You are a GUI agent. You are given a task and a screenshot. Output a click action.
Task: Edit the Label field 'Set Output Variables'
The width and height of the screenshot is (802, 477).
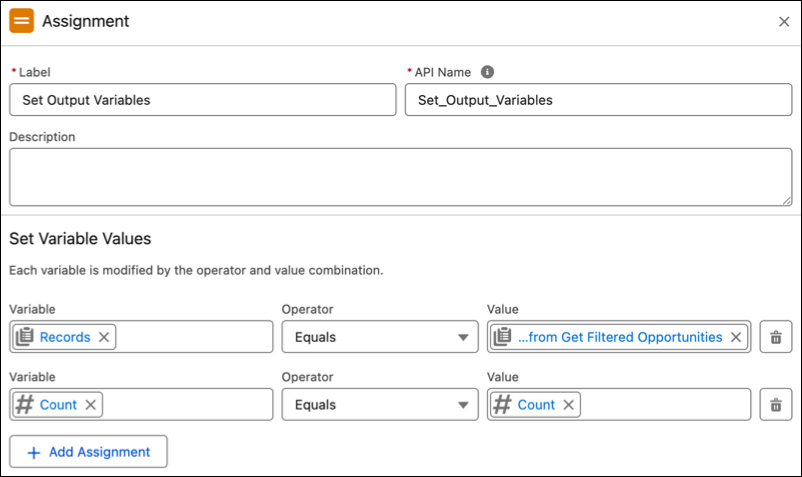(203, 100)
